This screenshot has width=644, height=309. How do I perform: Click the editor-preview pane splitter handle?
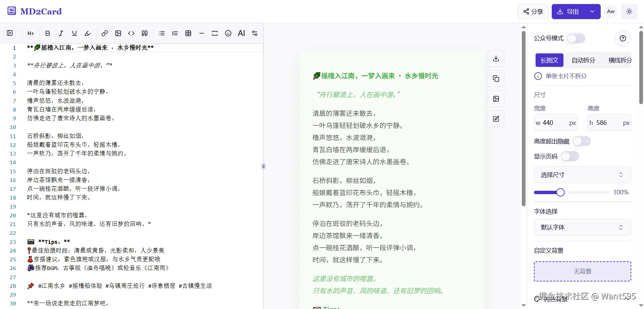coord(263,166)
